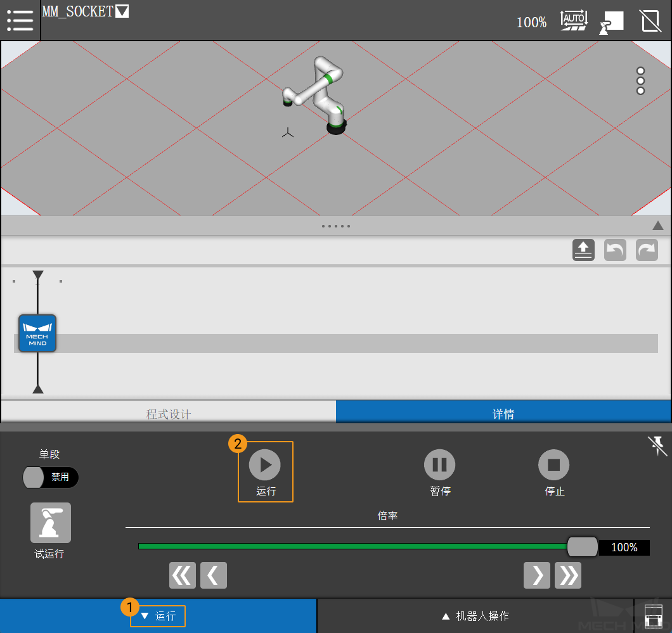
Task: Select the Mech-Mind node in the flow
Action: (37, 333)
